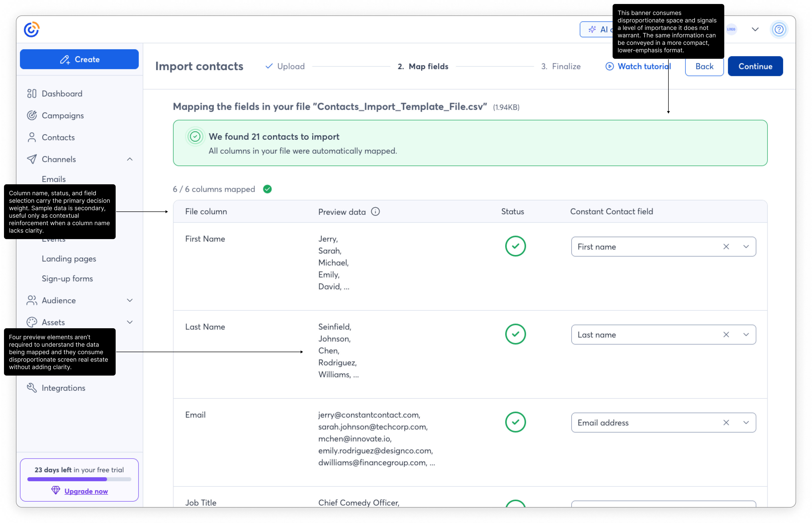Click the Upload step in progress tracker

[286, 66]
